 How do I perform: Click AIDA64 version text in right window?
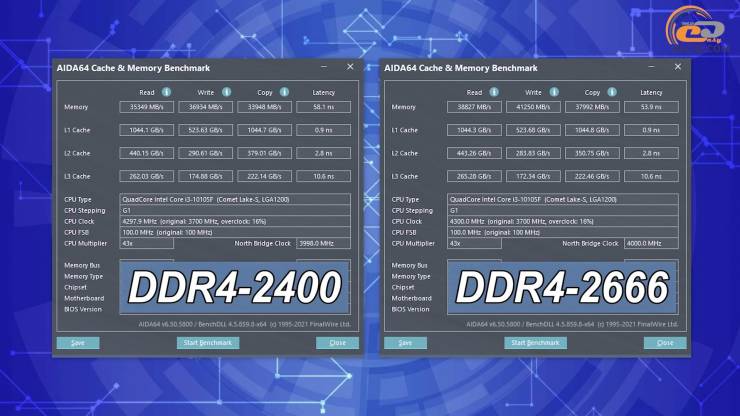click(574, 324)
